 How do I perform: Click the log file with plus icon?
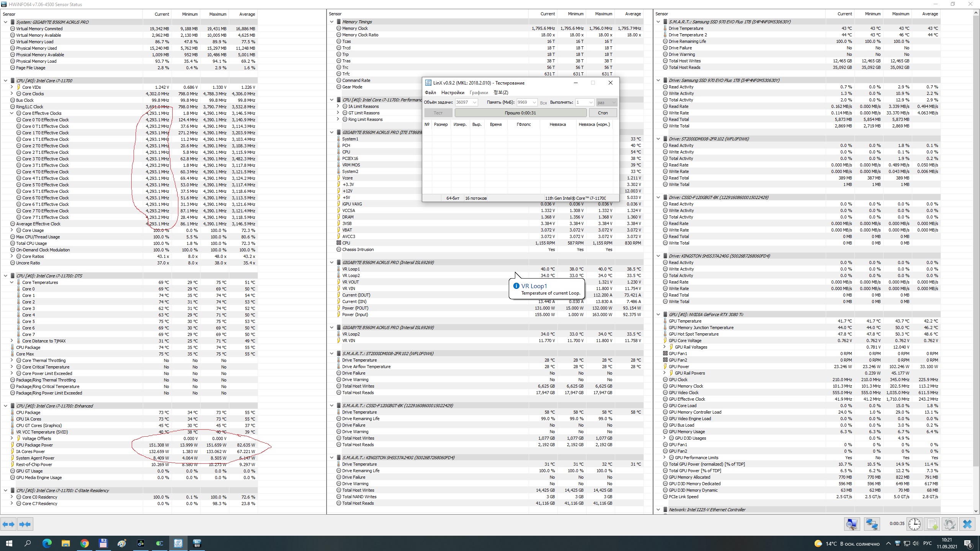[x=932, y=524]
